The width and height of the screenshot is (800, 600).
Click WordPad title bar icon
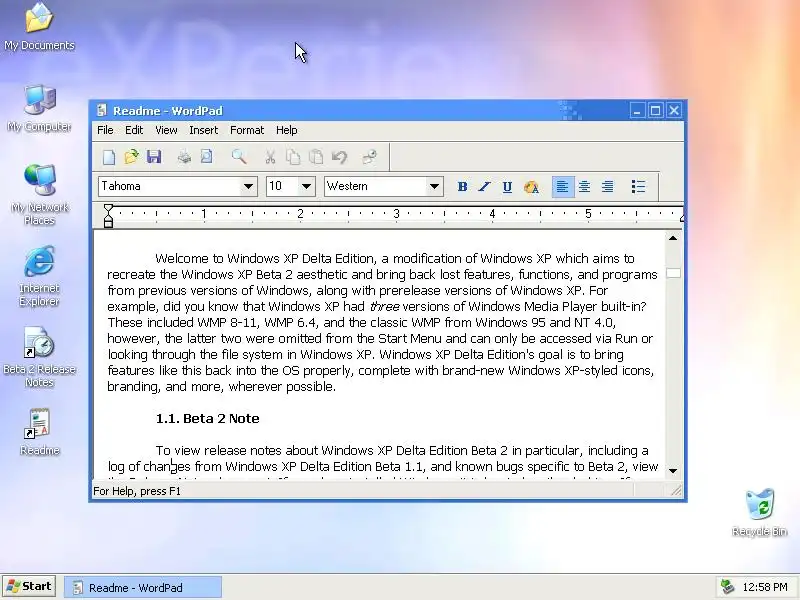(x=102, y=111)
